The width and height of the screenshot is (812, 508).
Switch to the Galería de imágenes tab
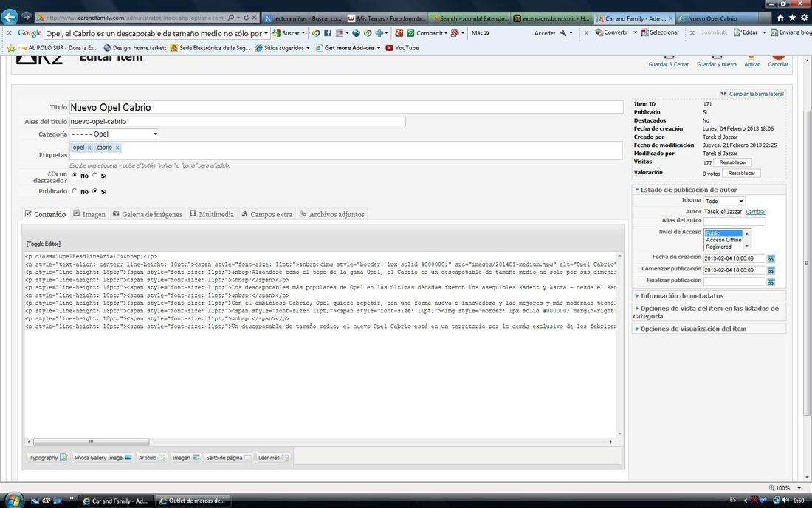(148, 214)
